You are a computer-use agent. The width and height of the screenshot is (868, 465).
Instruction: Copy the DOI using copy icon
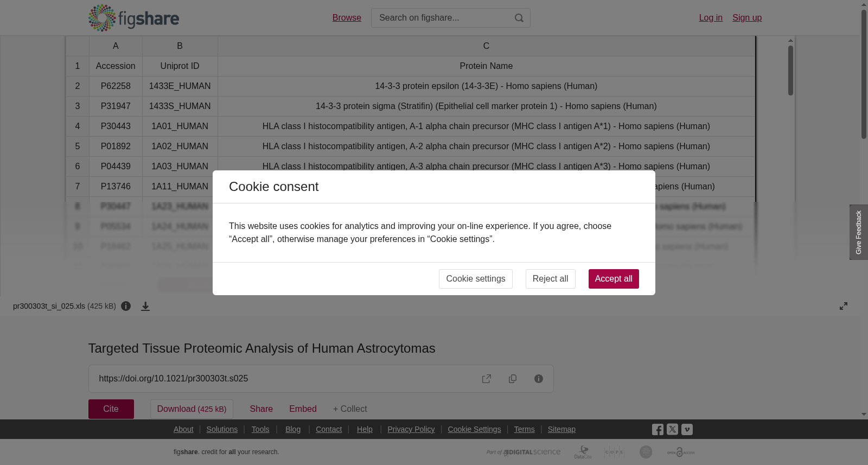tap(513, 379)
